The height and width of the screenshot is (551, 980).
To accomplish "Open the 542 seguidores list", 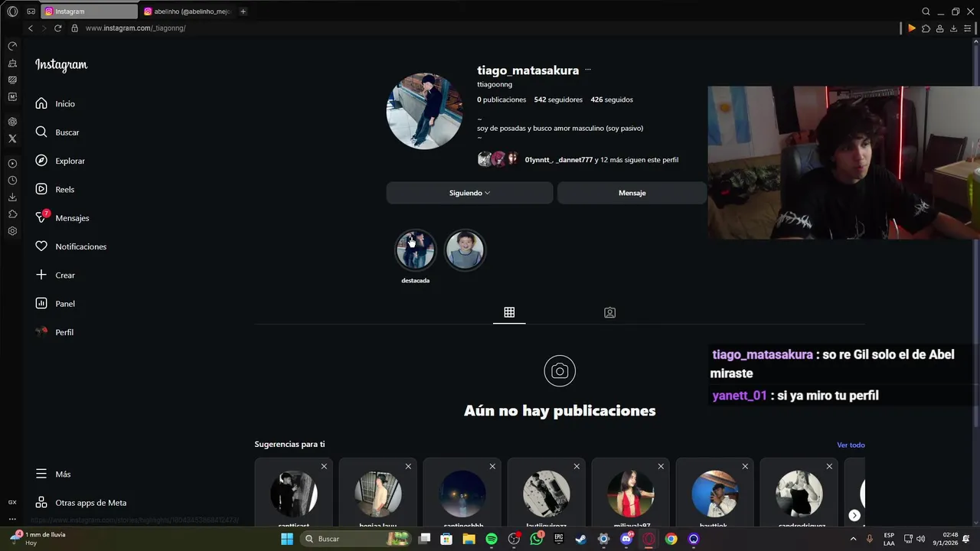I will click(558, 99).
